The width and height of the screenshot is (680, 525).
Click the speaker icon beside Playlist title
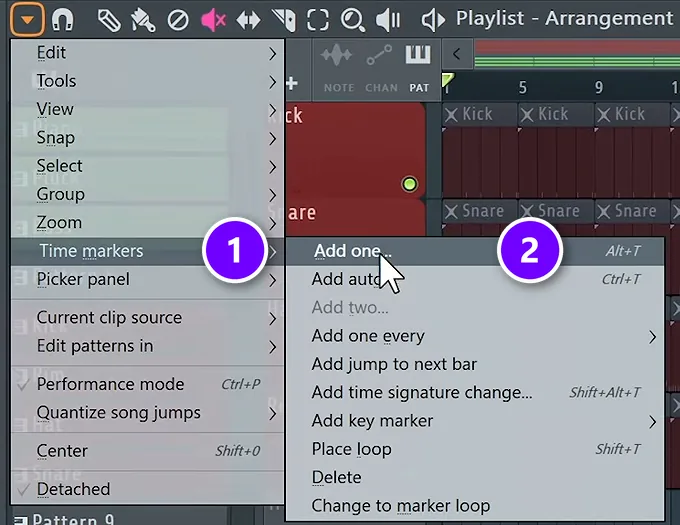tap(433, 20)
